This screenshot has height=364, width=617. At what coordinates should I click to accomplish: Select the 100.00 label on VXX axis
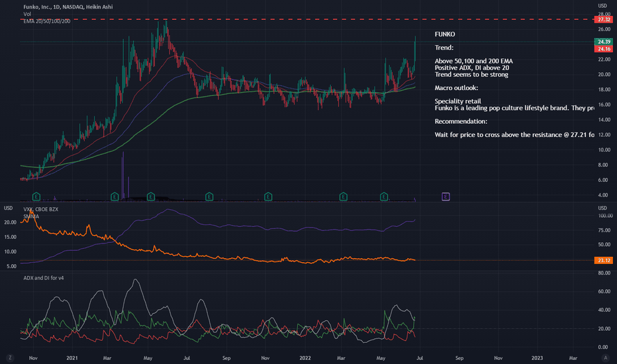tap(605, 216)
